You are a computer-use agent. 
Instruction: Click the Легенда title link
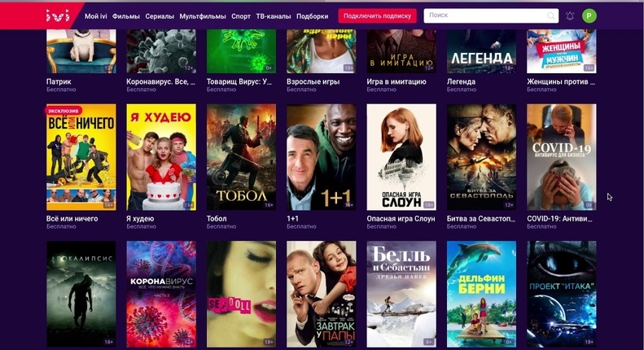pos(461,81)
